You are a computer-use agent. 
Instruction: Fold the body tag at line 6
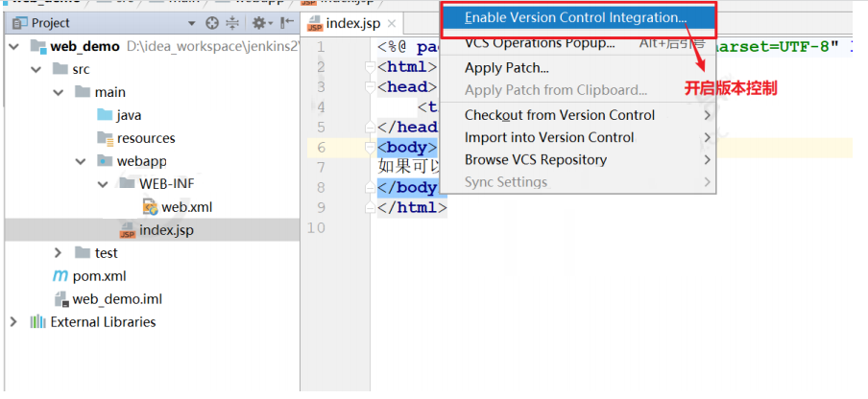[370, 148]
